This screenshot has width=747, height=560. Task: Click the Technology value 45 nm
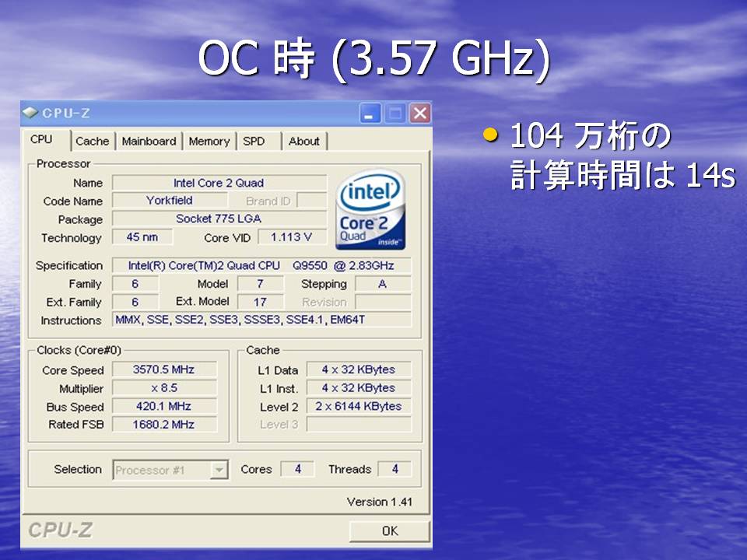[x=142, y=237]
